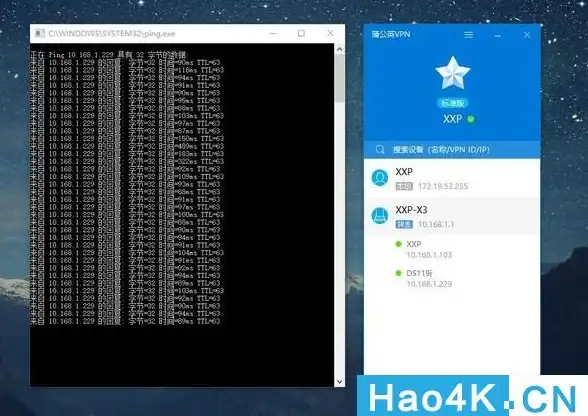Click the console scrollbar up arrow

tap(339, 49)
